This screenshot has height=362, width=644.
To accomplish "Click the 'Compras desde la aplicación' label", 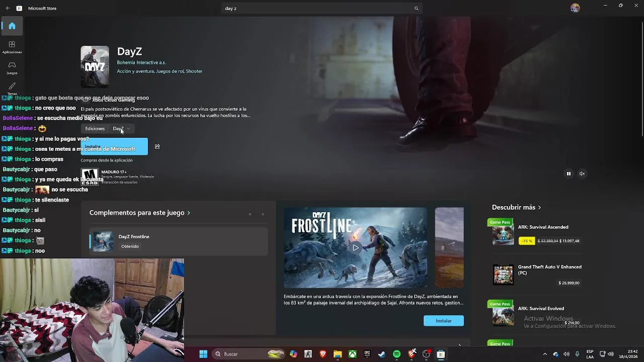I will coord(107,160).
